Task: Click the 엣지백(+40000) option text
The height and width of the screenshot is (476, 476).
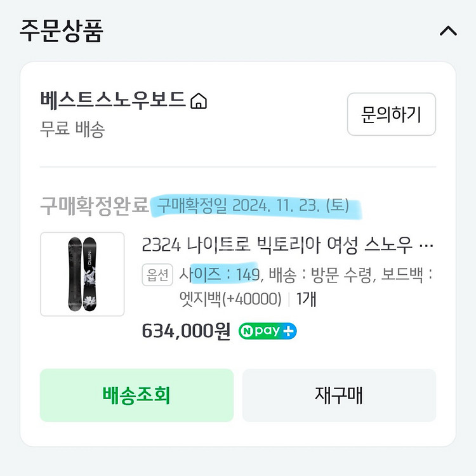Action: 231,299
